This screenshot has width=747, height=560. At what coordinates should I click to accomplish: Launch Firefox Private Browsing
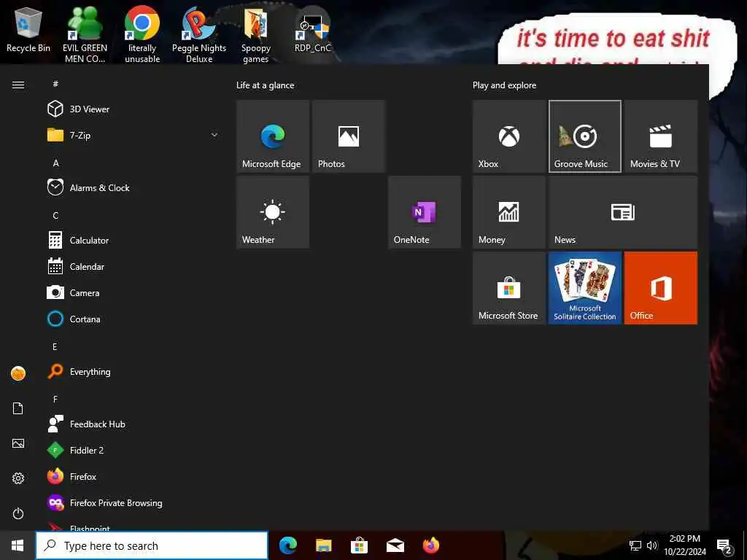(133, 503)
